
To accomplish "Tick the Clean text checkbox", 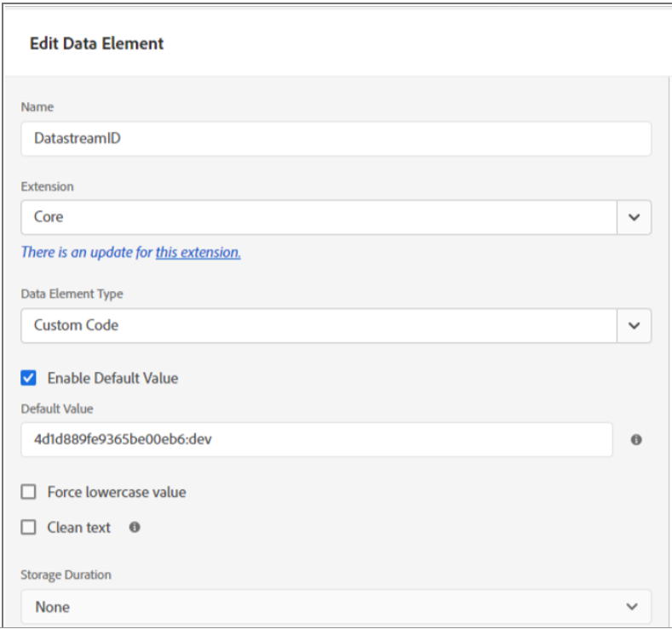I will (x=29, y=528).
